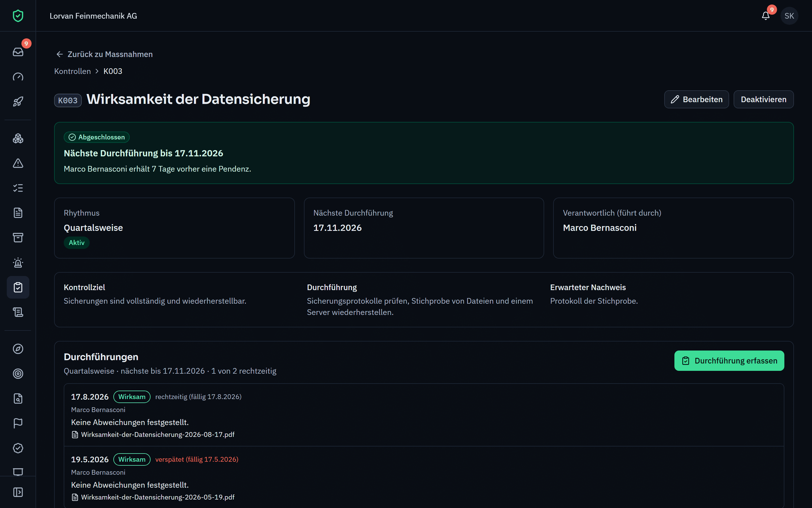Click the green shield logo
Screen dimensions: 812x508
coord(18,16)
